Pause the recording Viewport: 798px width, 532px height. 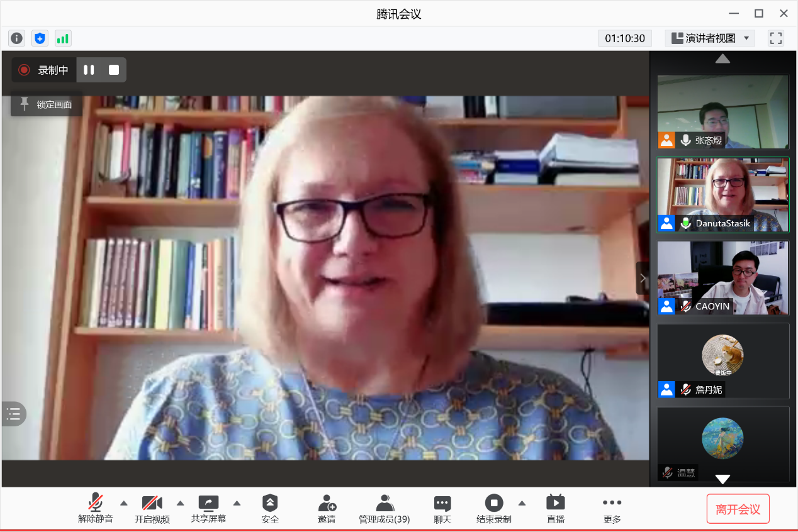point(89,70)
